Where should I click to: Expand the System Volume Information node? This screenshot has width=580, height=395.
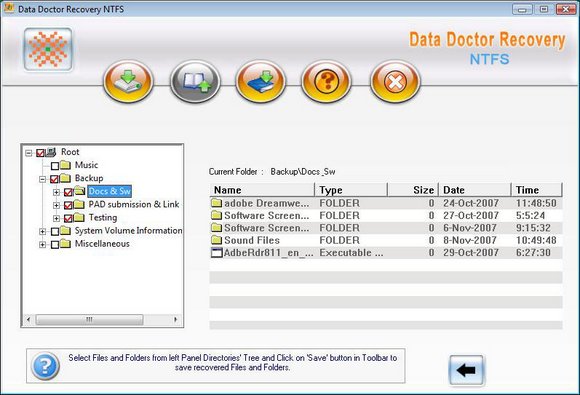coord(43,232)
